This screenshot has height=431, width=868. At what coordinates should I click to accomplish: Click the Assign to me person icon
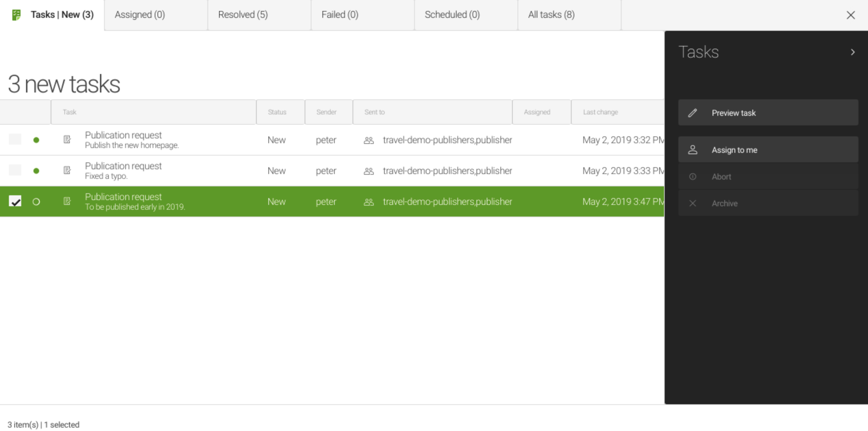coord(692,150)
